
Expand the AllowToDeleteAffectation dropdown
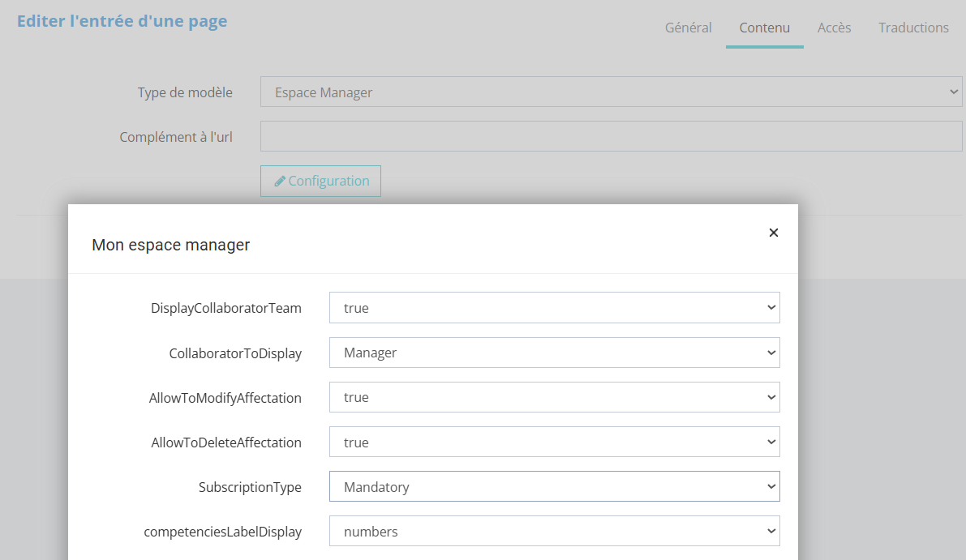tap(554, 442)
